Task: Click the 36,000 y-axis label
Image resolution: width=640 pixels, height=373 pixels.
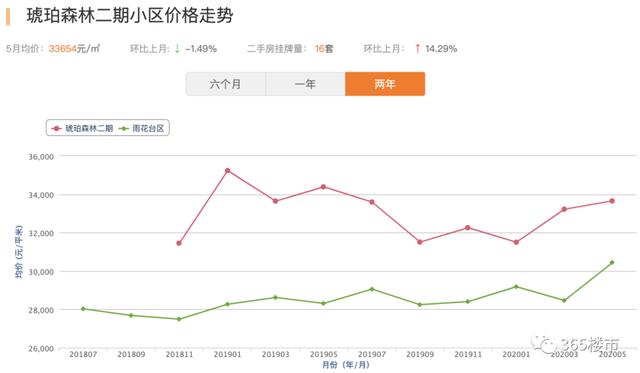Action: pos(41,157)
